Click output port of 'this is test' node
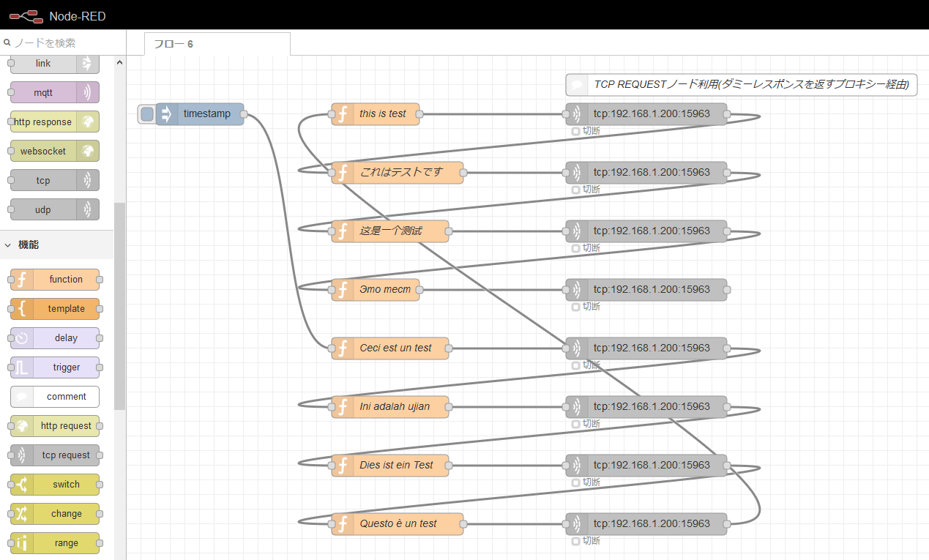 (x=419, y=114)
